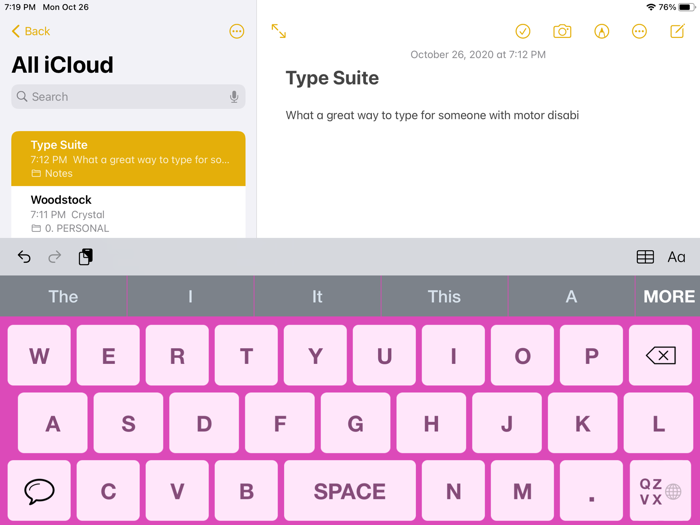
Task: Tap the A key on the keyboard
Action: pyautogui.click(x=53, y=423)
